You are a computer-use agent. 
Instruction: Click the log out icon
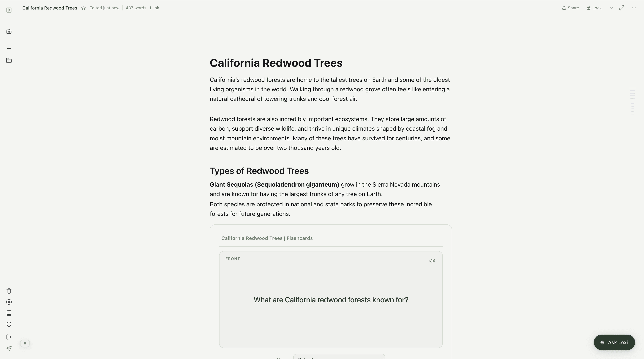(9, 337)
